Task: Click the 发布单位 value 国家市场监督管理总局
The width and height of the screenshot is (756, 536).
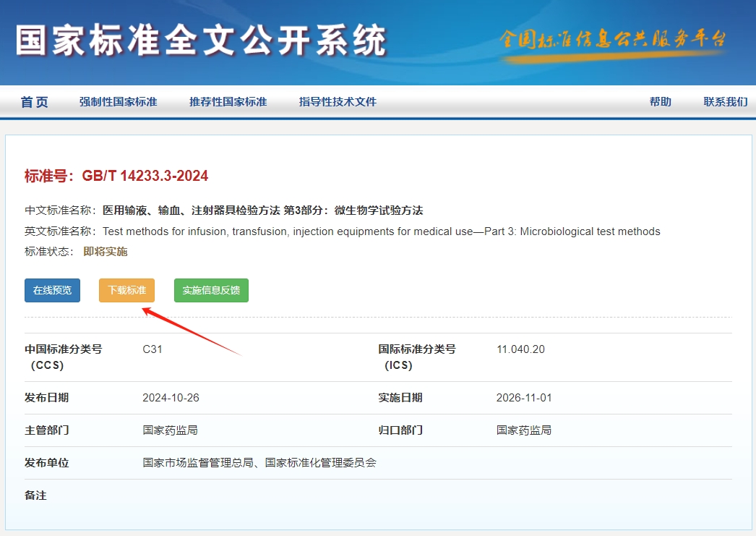Action: click(x=198, y=462)
